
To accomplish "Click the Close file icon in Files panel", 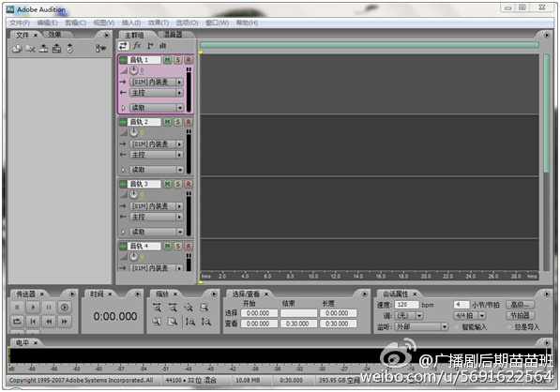I will point(30,49).
